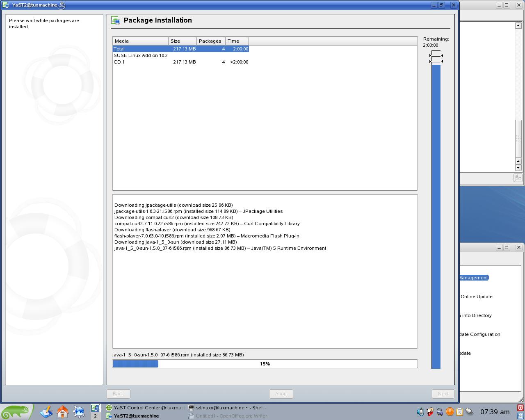The image size is (525, 420).
Task: Switch to YaST Control Center taskbar entry
Action: 145,408
